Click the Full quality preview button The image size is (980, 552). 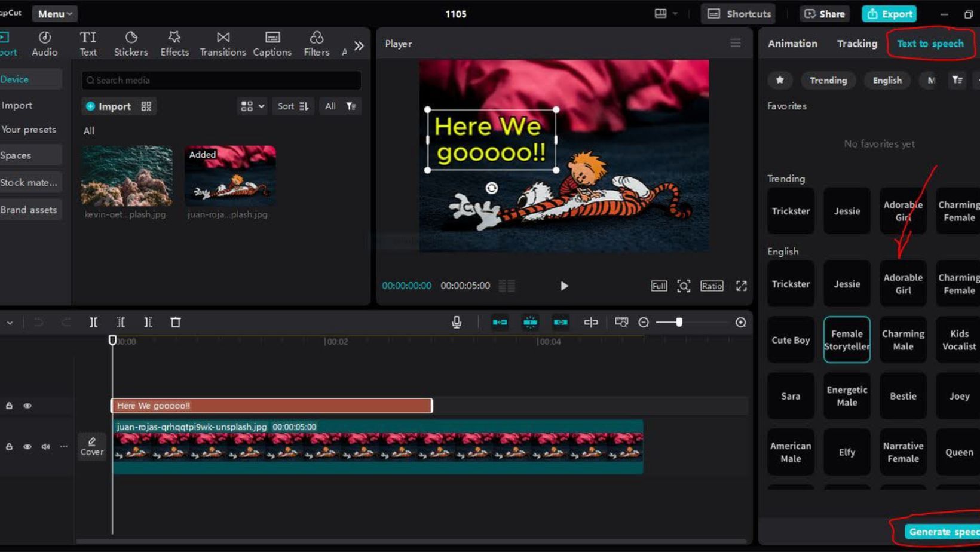pos(659,286)
